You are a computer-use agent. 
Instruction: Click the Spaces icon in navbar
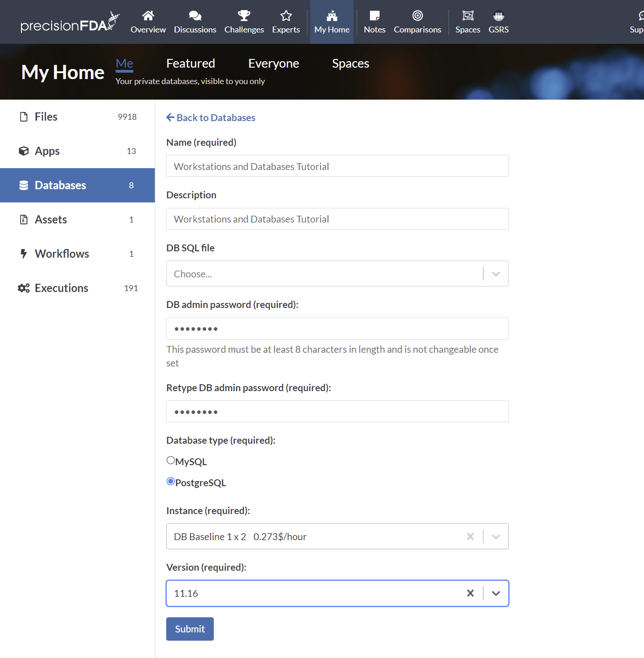(468, 16)
